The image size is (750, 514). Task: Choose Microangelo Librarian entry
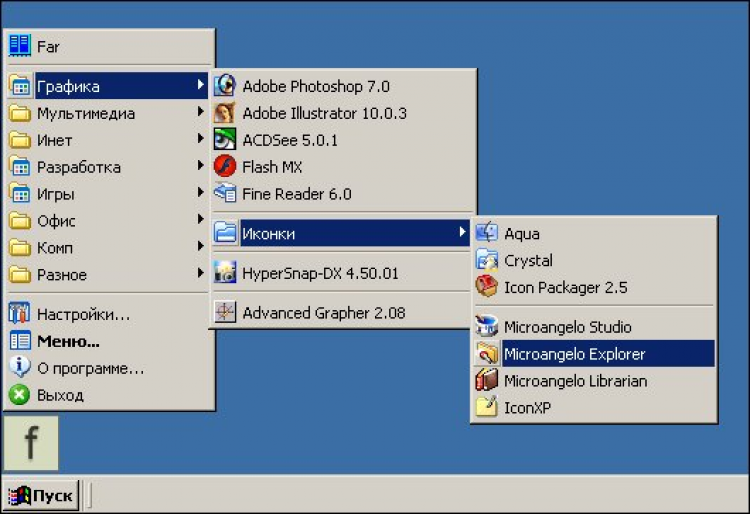tap(595, 381)
